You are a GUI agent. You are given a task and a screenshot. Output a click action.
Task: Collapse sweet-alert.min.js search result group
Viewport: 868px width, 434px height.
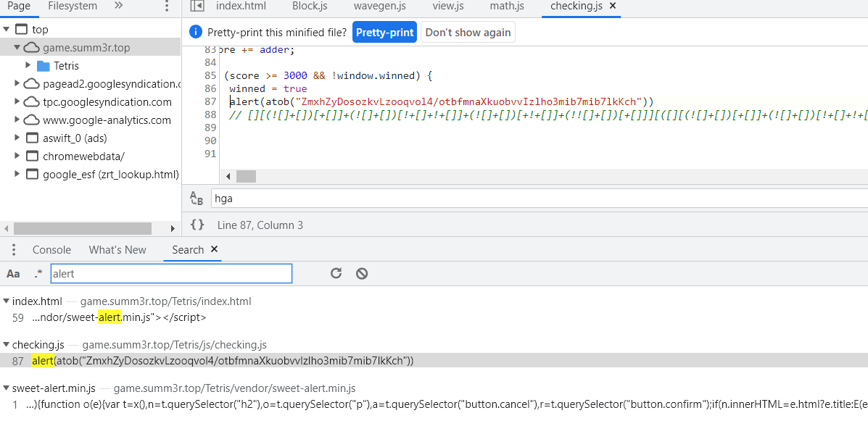click(6, 388)
